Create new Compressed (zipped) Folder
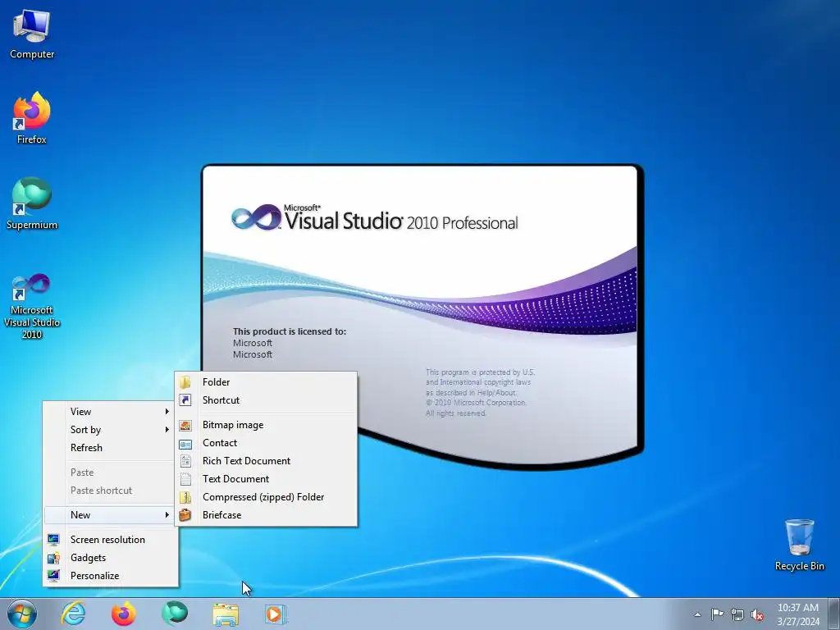 (x=266, y=497)
